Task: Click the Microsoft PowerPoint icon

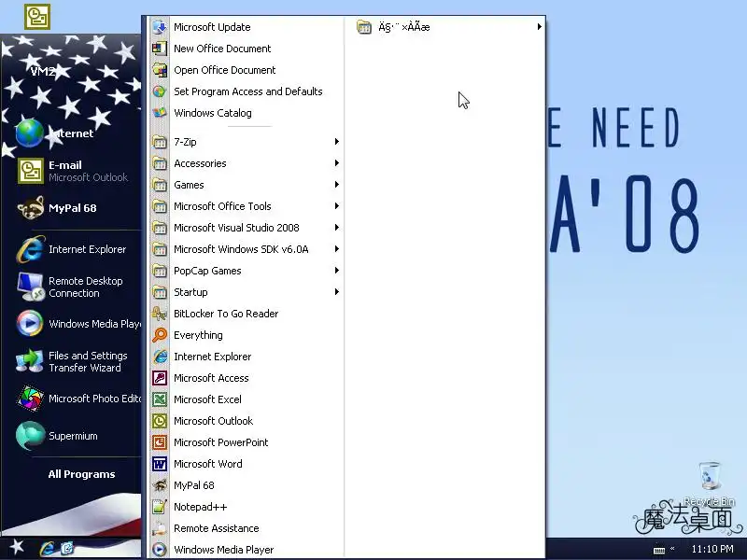Action: point(160,441)
